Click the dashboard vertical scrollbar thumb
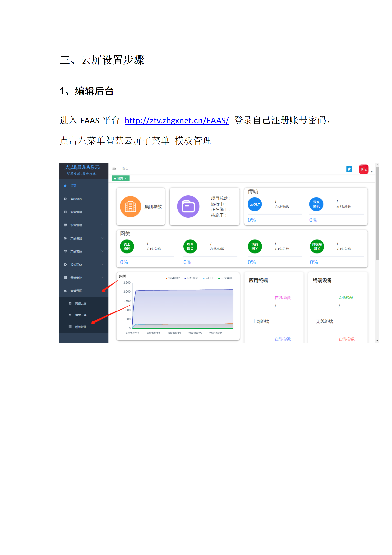Viewport: 392px width, 555px height. (377, 213)
